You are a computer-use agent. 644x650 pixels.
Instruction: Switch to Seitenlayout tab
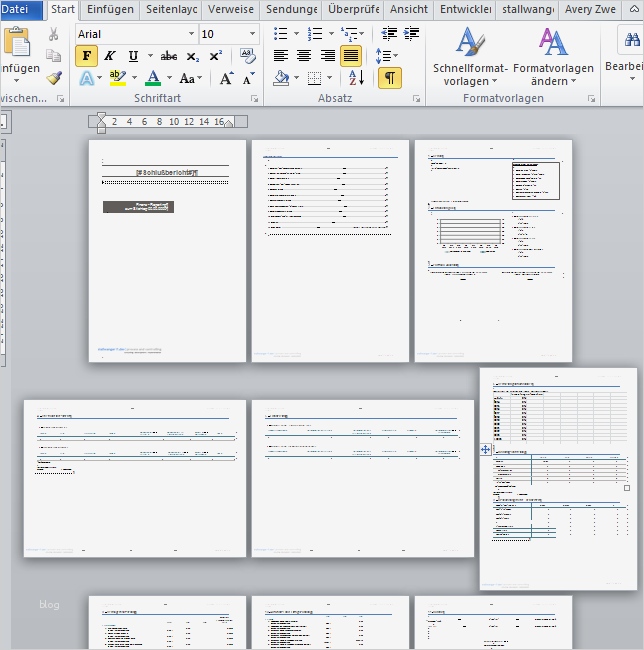(171, 9)
